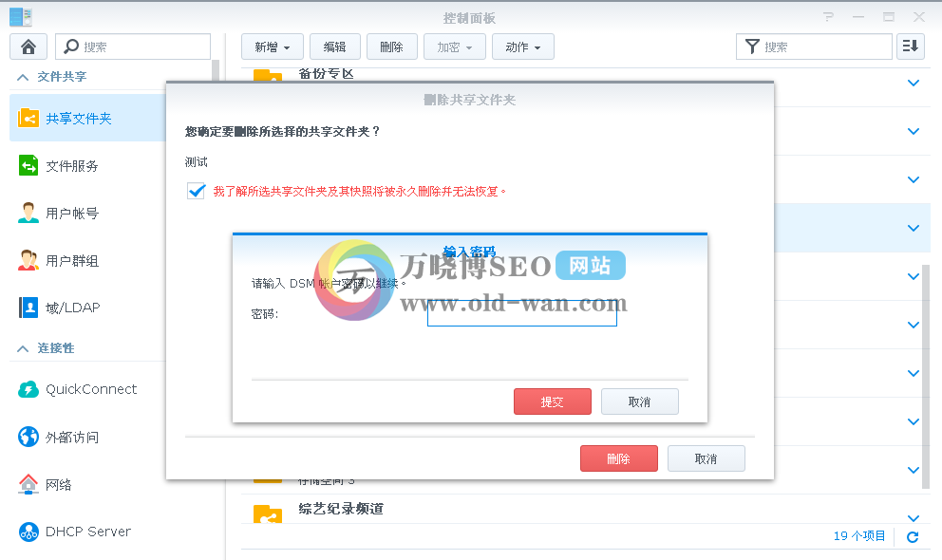
Task: Refresh the shared folder list
Action: coord(912,535)
